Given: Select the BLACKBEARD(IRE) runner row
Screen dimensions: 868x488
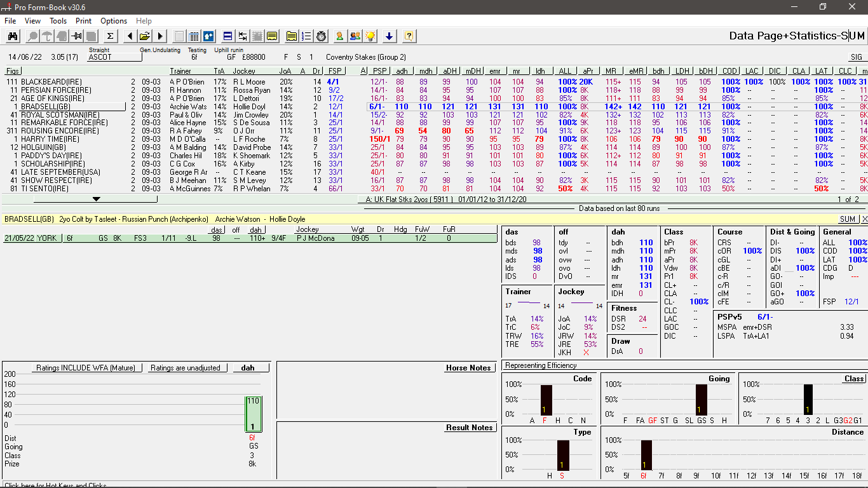Looking at the screenshot, I should (52, 82).
